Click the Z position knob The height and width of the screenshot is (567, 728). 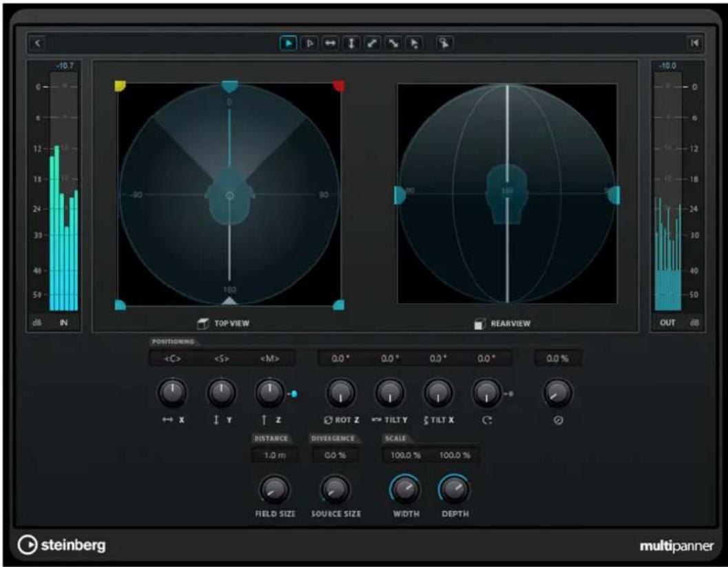coord(270,393)
